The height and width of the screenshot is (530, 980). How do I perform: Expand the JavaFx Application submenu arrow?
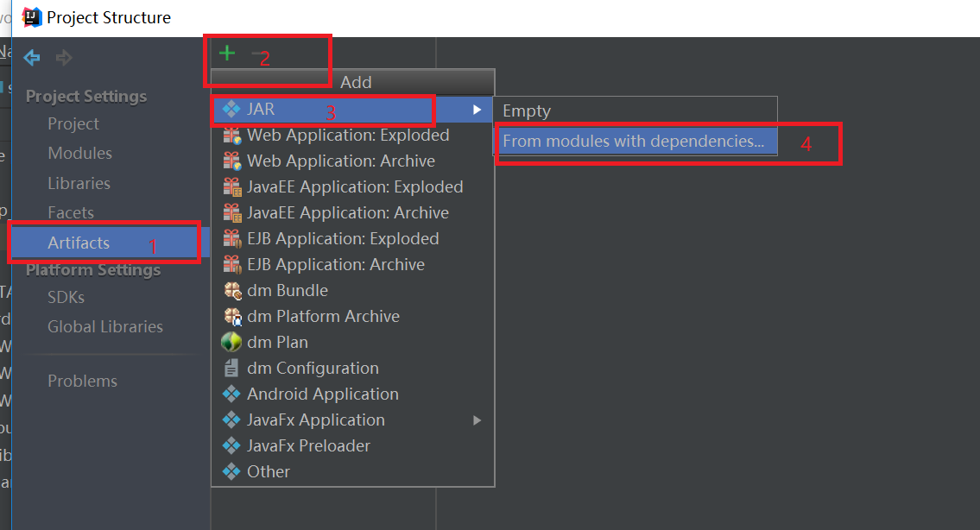click(476, 420)
